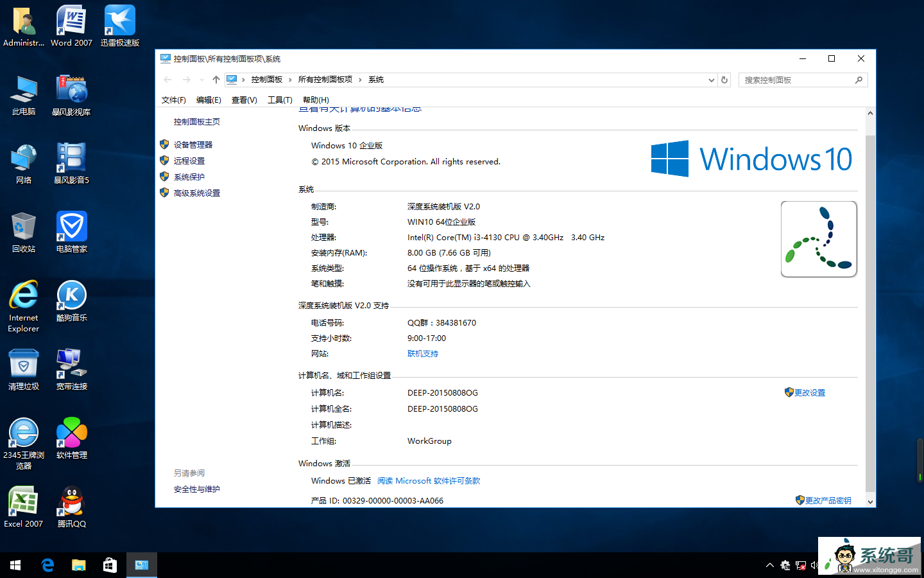Select the Control Panel taskbar button
The width and height of the screenshot is (924, 578).
[142, 565]
